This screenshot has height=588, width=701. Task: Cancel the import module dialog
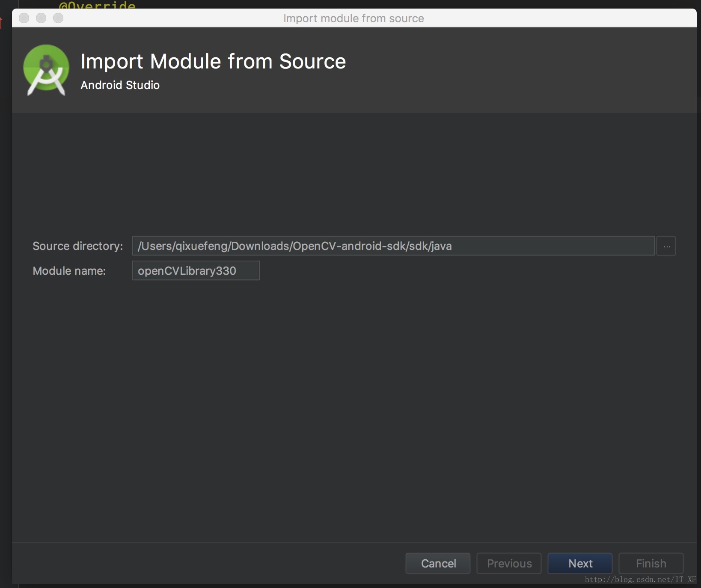438,563
